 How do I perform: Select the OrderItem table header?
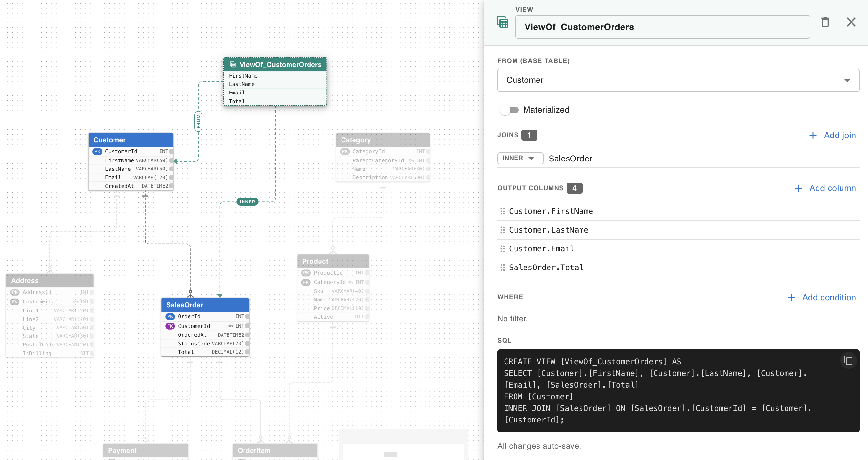pyautogui.click(x=275, y=451)
